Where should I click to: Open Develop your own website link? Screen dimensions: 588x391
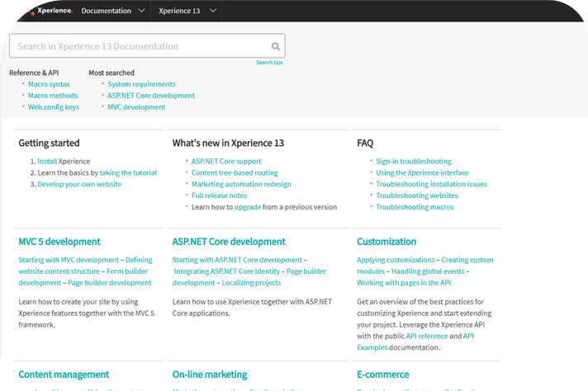coord(79,184)
